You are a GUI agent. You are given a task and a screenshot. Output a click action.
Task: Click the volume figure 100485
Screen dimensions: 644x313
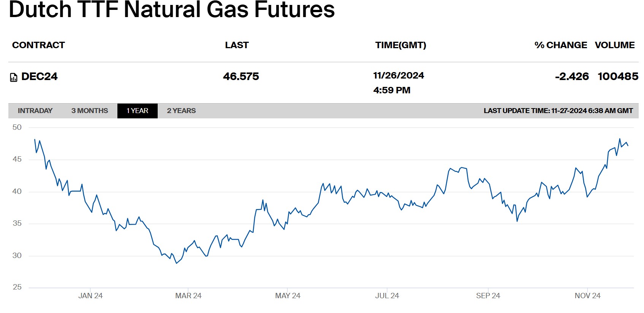(x=618, y=77)
